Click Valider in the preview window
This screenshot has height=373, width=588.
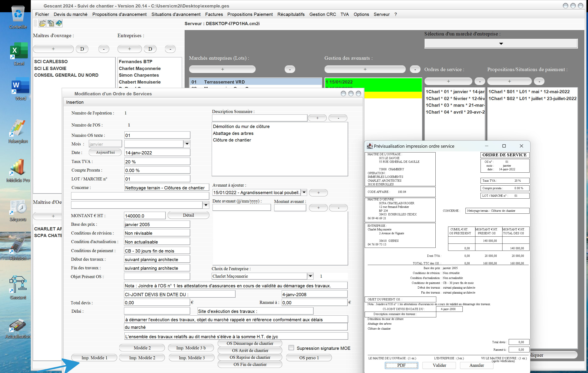[439, 365]
